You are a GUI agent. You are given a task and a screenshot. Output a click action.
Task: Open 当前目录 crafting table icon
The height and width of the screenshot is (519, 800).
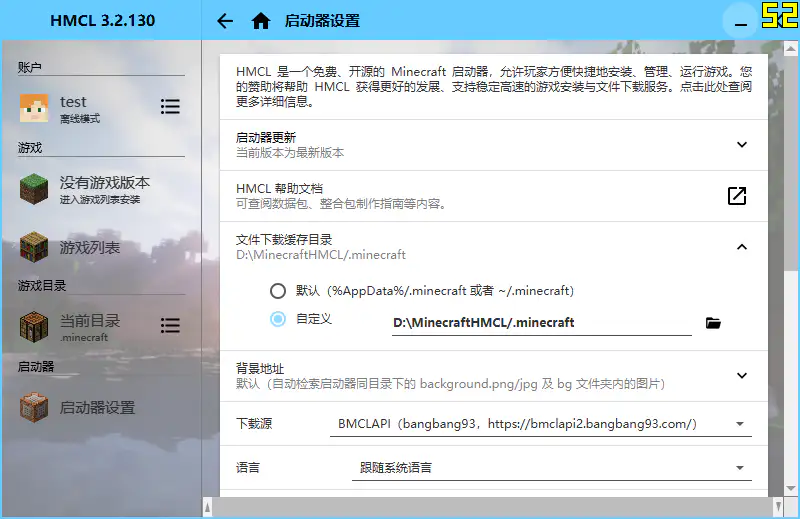point(34,327)
